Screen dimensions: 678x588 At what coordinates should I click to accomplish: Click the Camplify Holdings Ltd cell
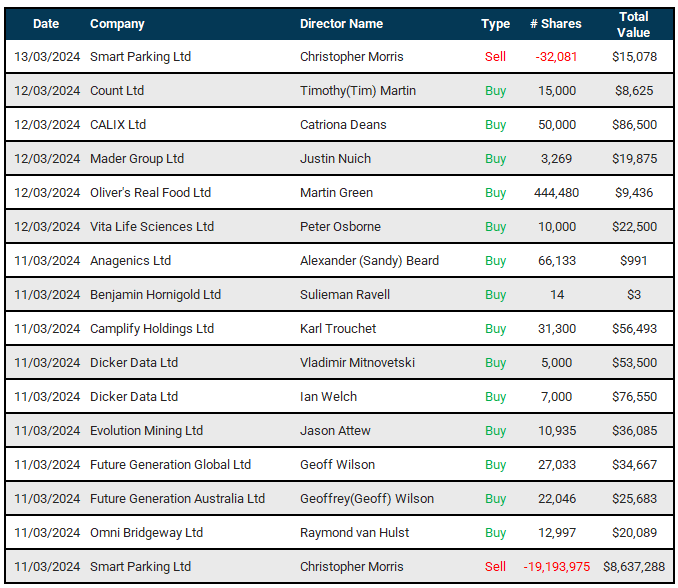[x=152, y=329]
